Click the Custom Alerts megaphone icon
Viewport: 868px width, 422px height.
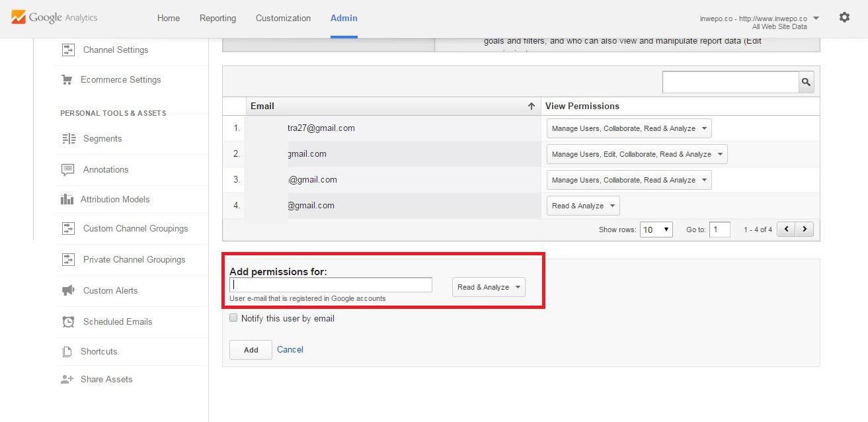point(68,290)
